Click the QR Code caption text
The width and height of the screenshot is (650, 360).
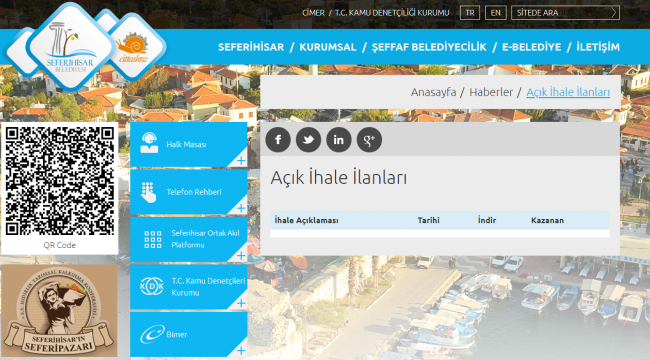coord(60,245)
